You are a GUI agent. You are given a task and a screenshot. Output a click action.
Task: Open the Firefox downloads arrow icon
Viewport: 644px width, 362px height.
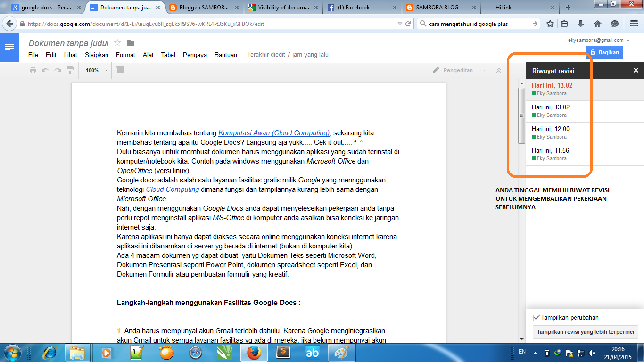[581, 24]
